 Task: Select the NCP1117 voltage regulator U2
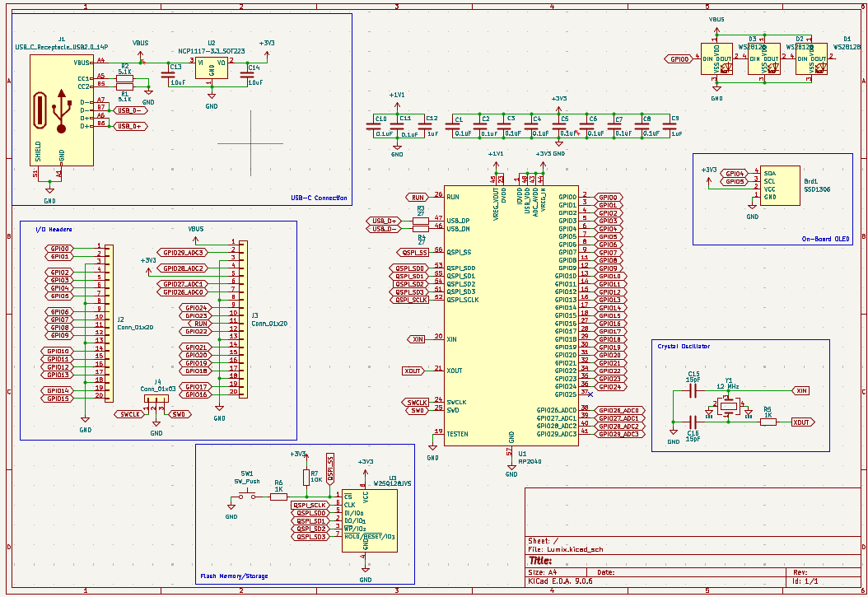coord(210,68)
